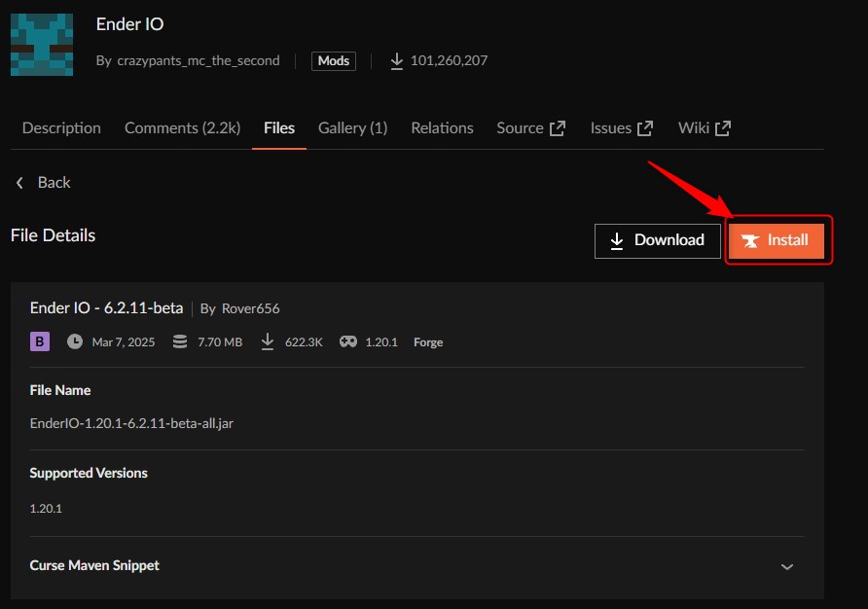The height and width of the screenshot is (609, 868).
Task: Click the File Name label
Action: point(60,390)
